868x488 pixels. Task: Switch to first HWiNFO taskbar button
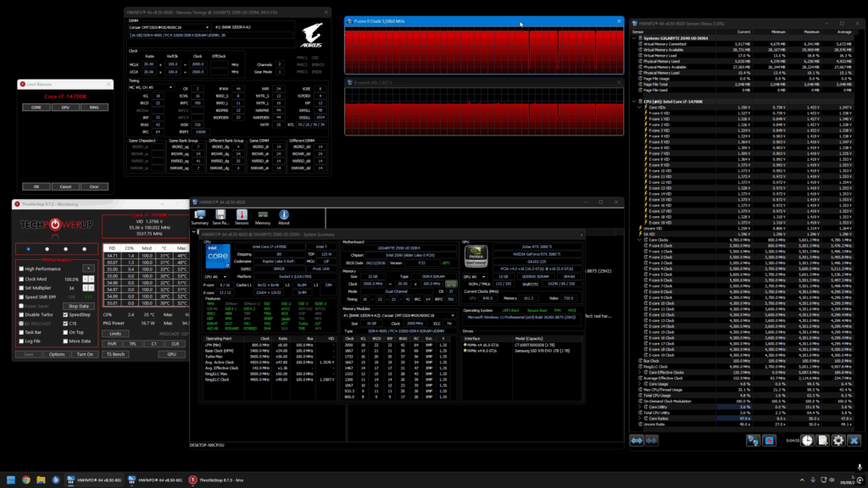pos(94,480)
